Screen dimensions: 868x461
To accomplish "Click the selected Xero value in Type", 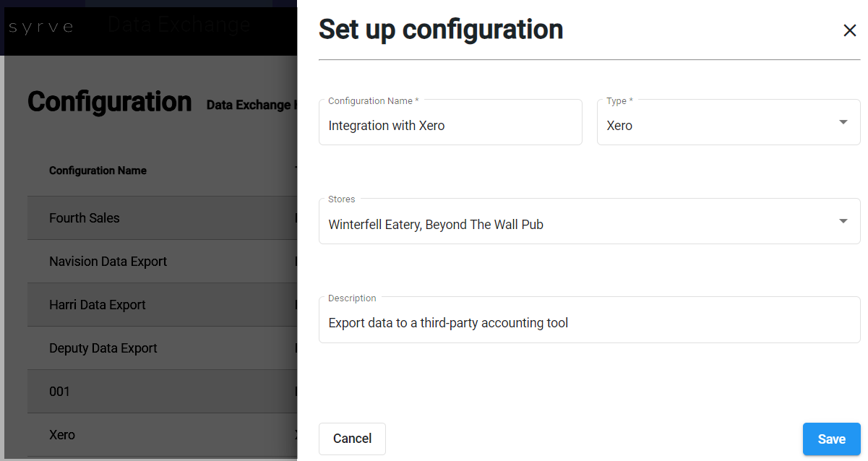I will 619,126.
